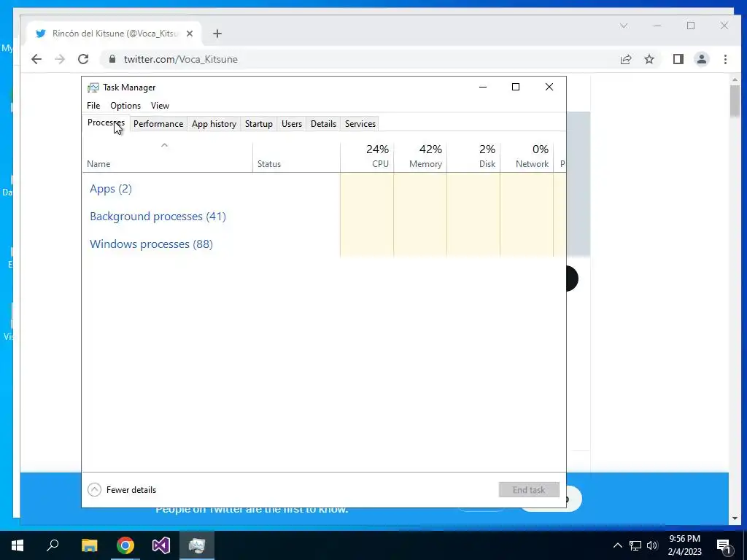Open Chrome side panel icon
Viewport: 747px width, 560px height.
pyautogui.click(x=678, y=59)
